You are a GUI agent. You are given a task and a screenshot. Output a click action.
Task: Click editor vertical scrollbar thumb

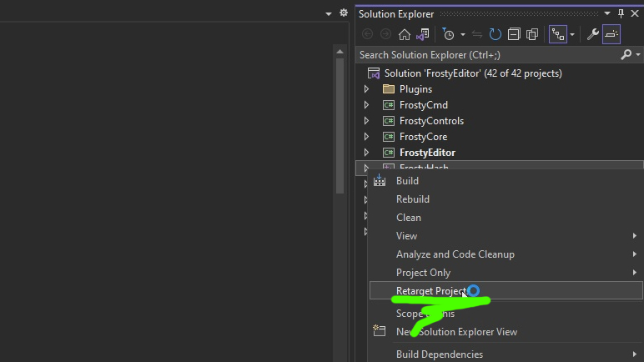click(x=340, y=125)
